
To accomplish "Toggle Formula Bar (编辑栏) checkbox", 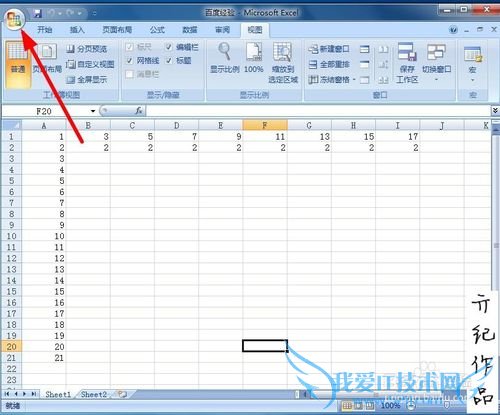I will coord(169,47).
